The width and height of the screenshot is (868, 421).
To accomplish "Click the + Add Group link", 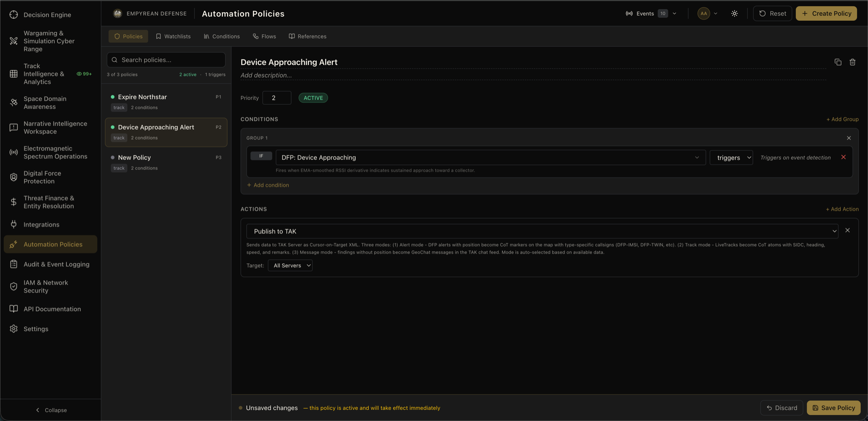I will point(842,119).
